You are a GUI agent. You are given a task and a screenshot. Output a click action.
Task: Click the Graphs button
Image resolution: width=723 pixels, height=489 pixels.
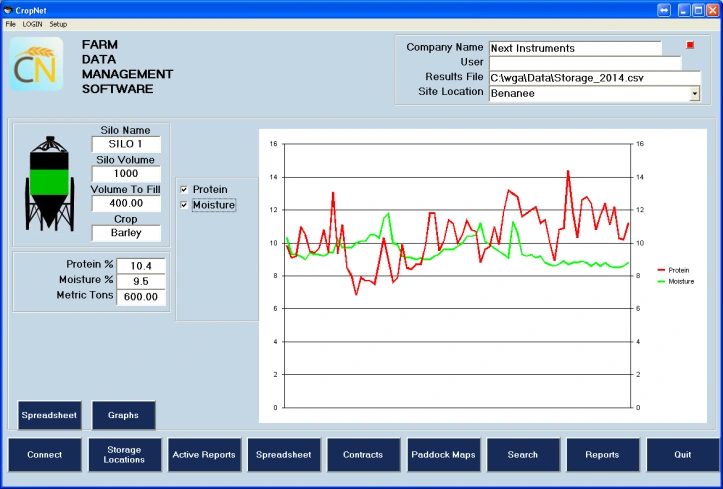[123, 415]
